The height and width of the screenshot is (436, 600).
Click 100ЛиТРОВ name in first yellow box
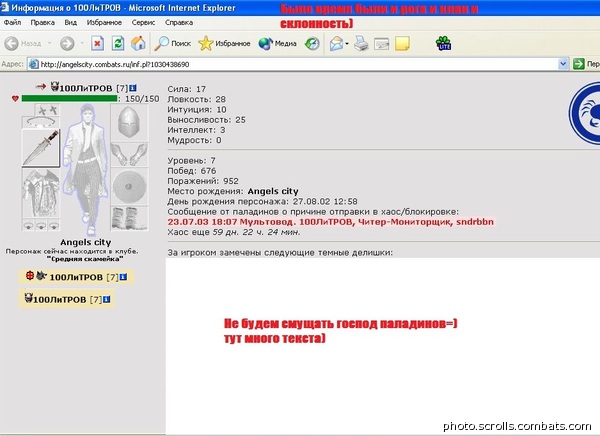click(x=76, y=277)
